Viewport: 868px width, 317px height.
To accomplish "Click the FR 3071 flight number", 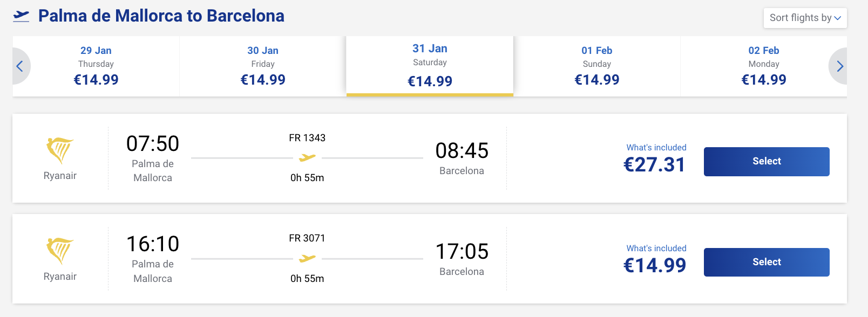I will click(x=307, y=238).
